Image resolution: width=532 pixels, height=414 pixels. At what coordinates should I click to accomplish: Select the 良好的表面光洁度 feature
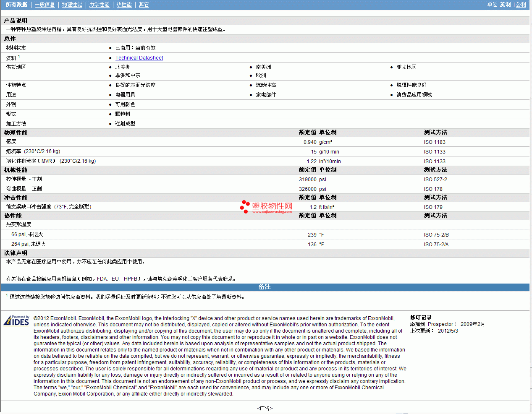click(x=135, y=85)
